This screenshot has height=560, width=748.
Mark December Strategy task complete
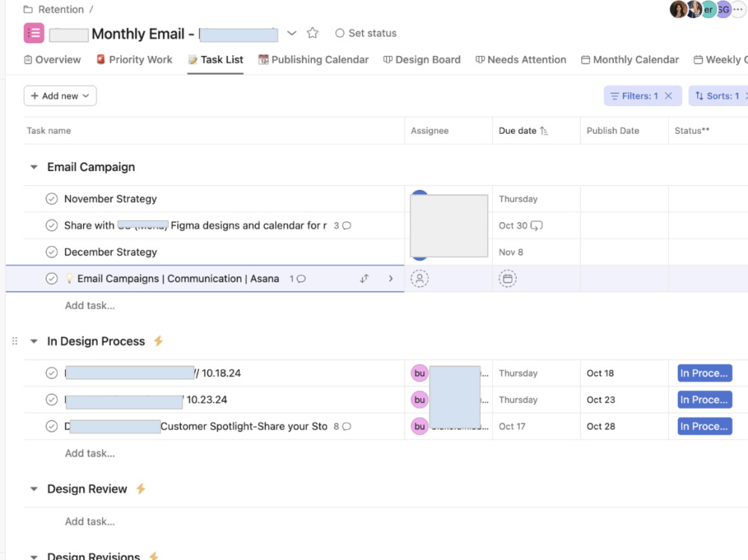pyautogui.click(x=52, y=252)
